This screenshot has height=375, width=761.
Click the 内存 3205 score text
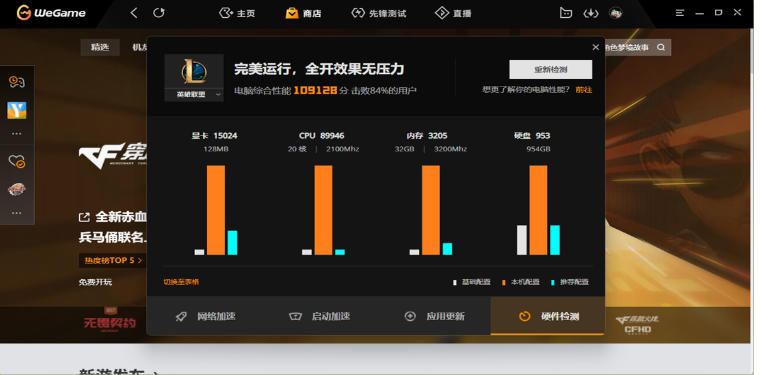(x=427, y=136)
